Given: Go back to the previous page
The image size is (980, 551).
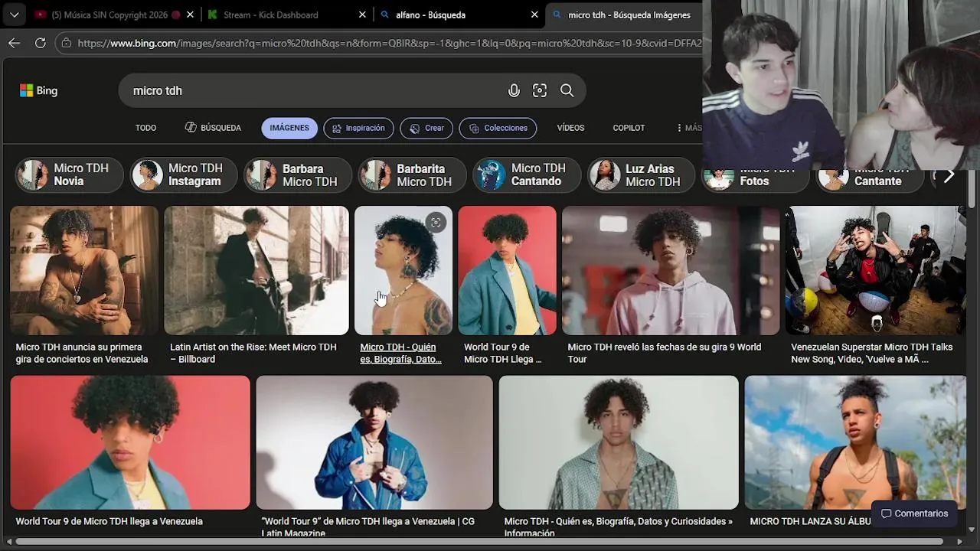Looking at the screenshot, I should point(14,43).
